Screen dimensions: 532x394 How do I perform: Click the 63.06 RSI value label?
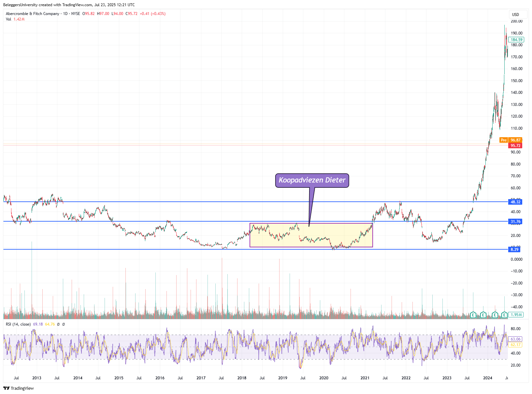(515, 339)
